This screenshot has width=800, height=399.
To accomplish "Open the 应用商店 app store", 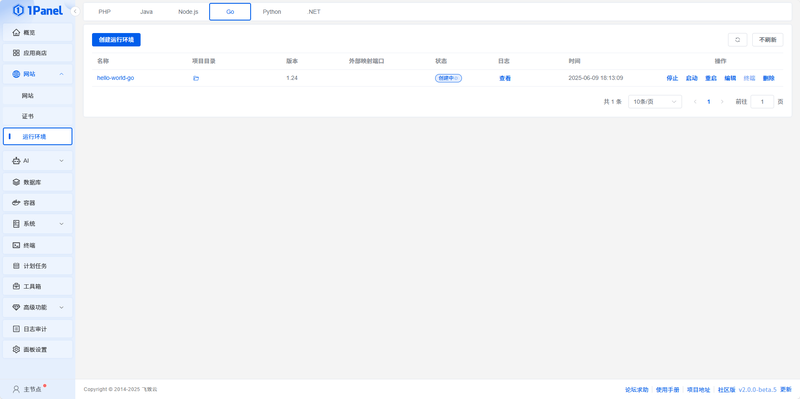I will [x=38, y=53].
